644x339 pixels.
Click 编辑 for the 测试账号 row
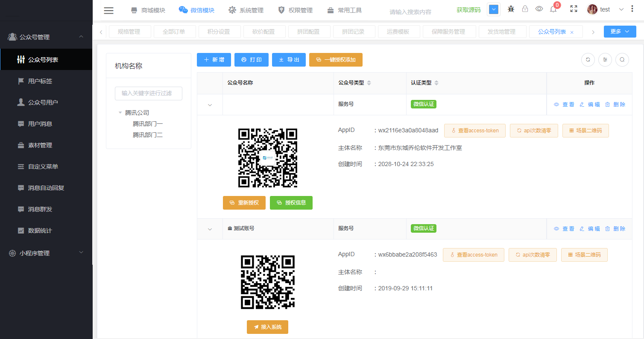[589, 229]
